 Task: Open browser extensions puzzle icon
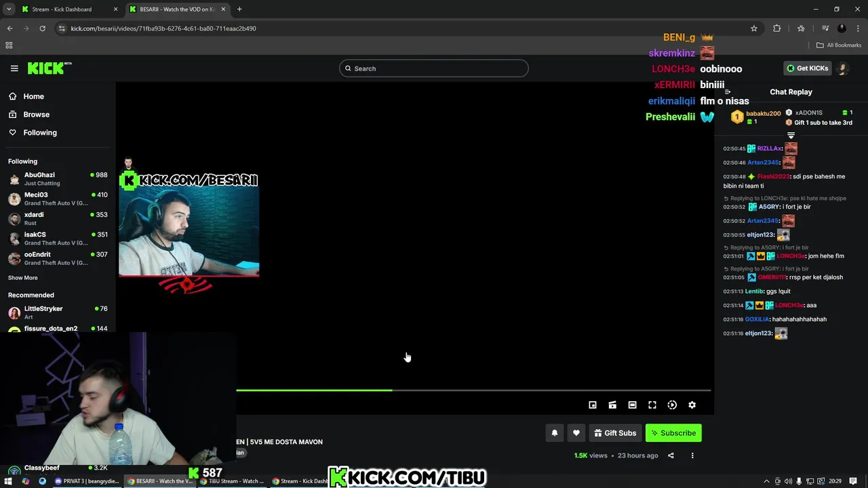(x=777, y=28)
